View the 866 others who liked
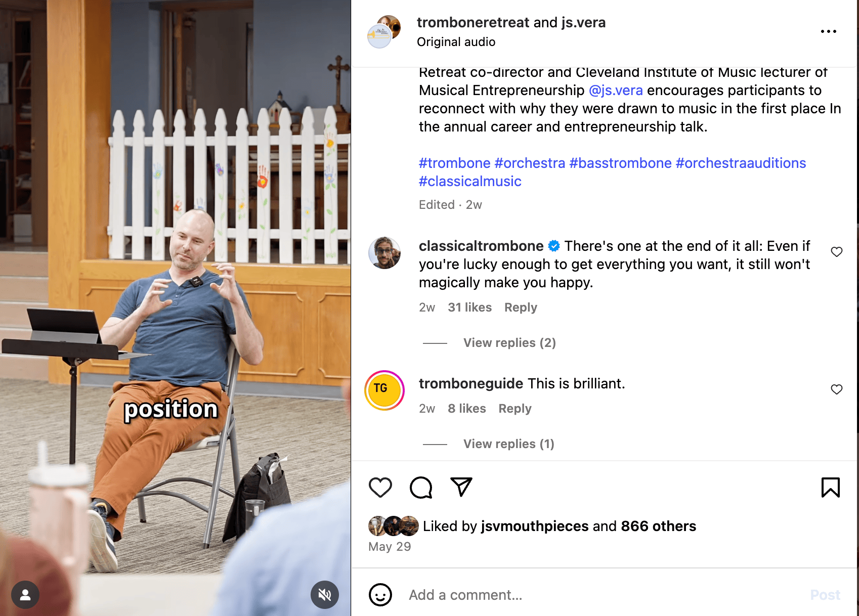The width and height of the screenshot is (859, 616). coord(658,526)
